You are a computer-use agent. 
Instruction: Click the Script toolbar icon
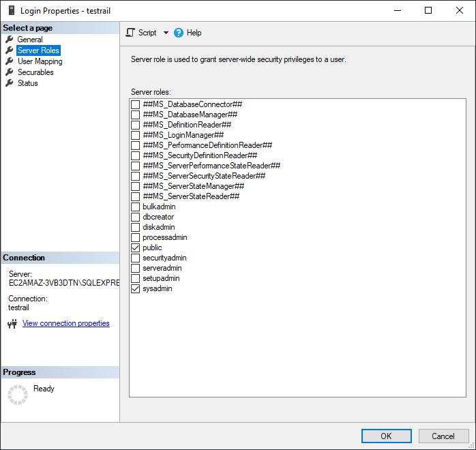(x=131, y=33)
